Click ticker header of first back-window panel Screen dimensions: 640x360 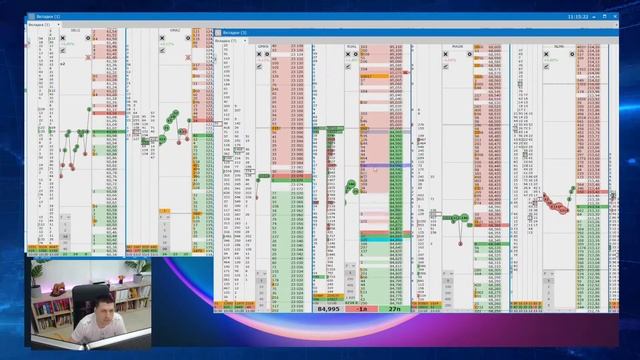(x=76, y=31)
